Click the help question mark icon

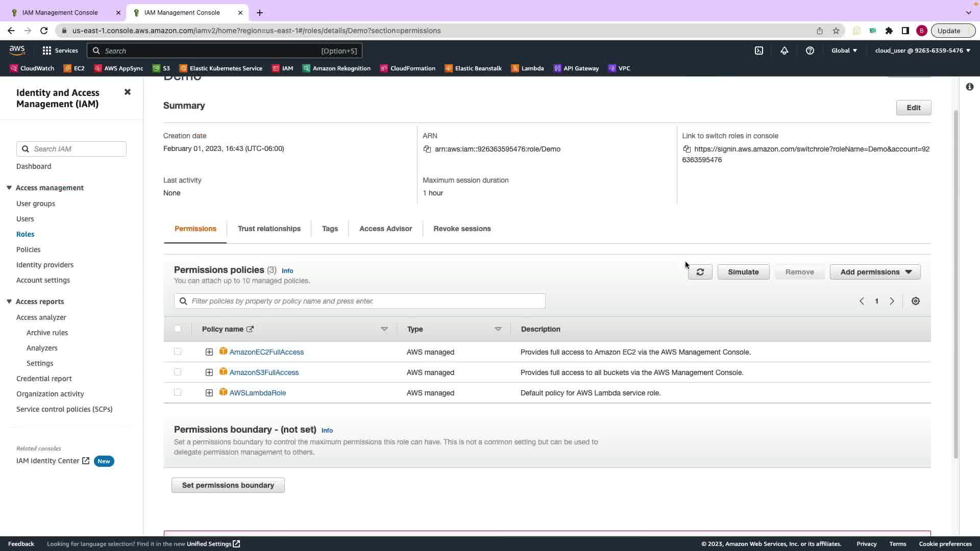pos(810,51)
